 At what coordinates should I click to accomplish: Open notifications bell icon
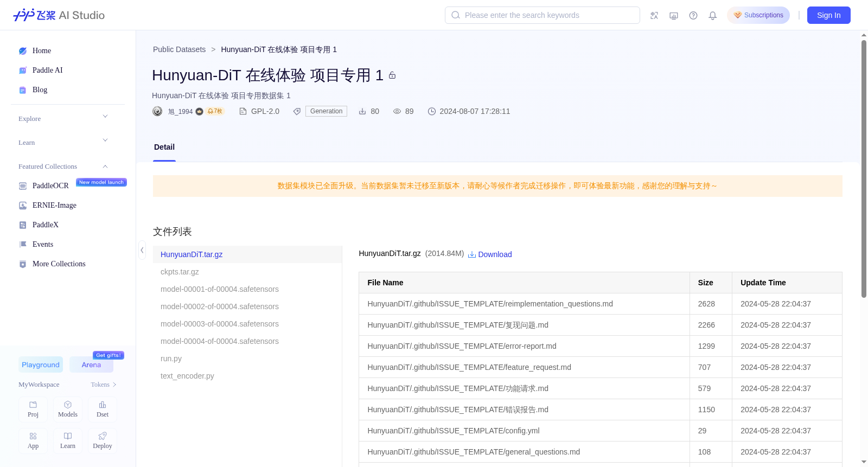point(713,16)
